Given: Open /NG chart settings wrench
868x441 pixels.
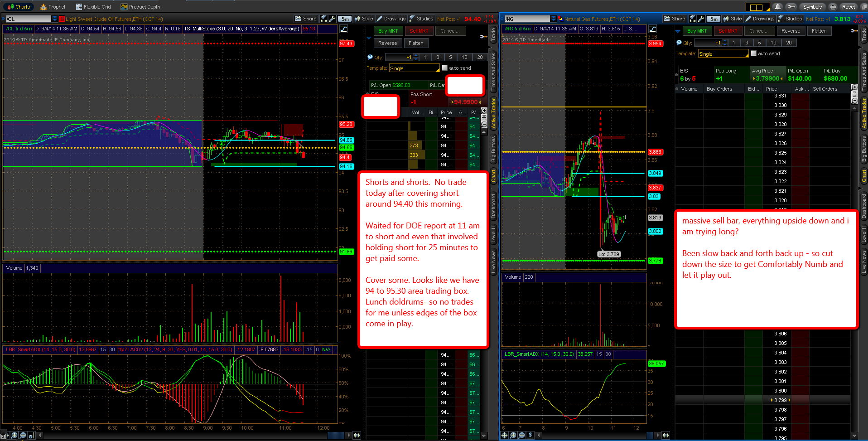Looking at the screenshot, I should pyautogui.click(x=701, y=19).
